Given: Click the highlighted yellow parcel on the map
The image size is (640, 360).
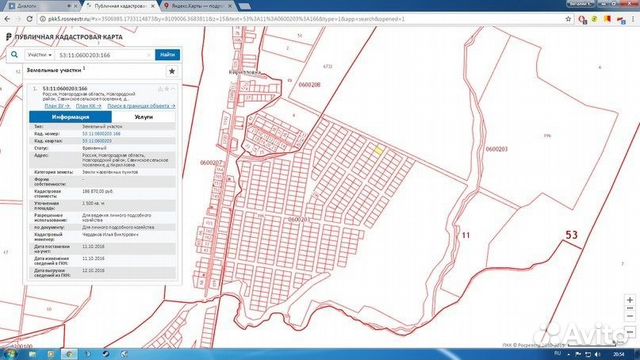Looking at the screenshot, I should coord(378,151).
